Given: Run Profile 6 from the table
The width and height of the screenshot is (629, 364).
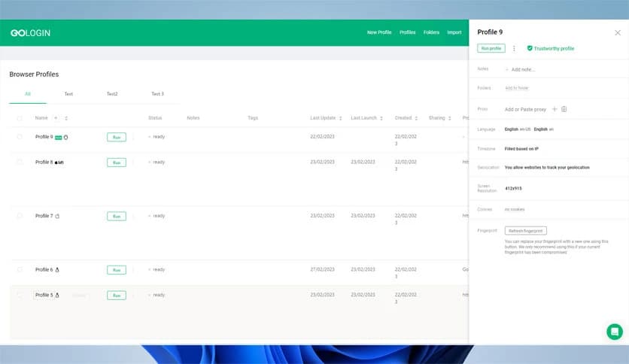Looking at the screenshot, I should pos(117,270).
